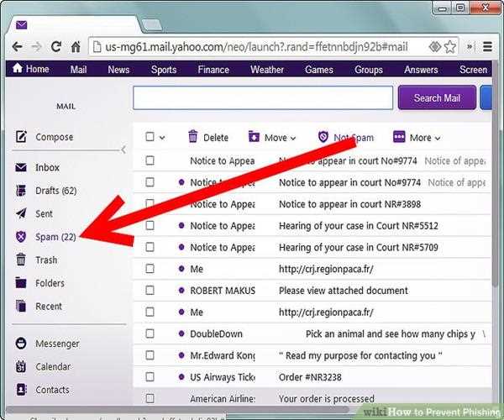Open the Mr.Edward Kong email
The height and width of the screenshot is (420, 504).
pyautogui.click(x=222, y=355)
